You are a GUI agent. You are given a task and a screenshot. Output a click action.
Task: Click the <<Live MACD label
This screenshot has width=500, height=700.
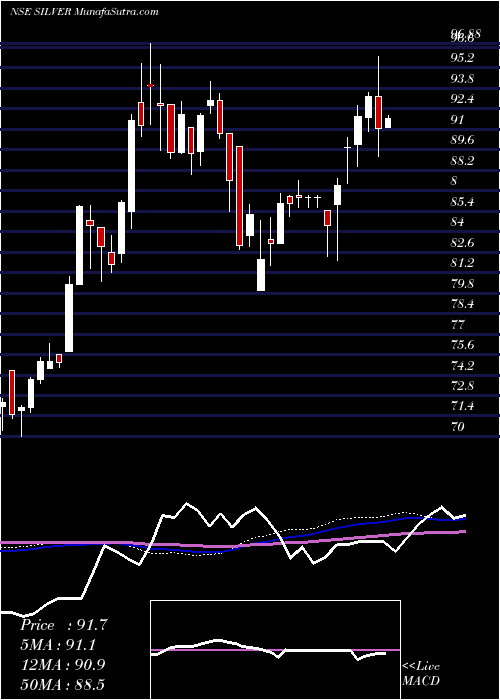[421, 673]
